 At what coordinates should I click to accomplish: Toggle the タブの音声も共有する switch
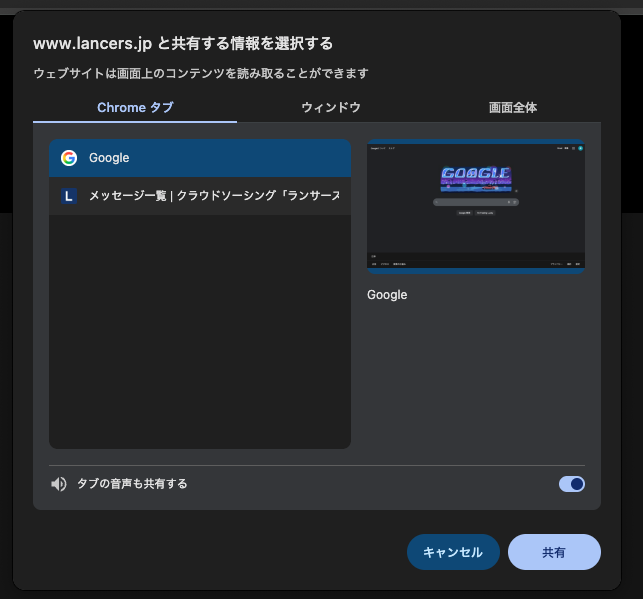pos(572,484)
